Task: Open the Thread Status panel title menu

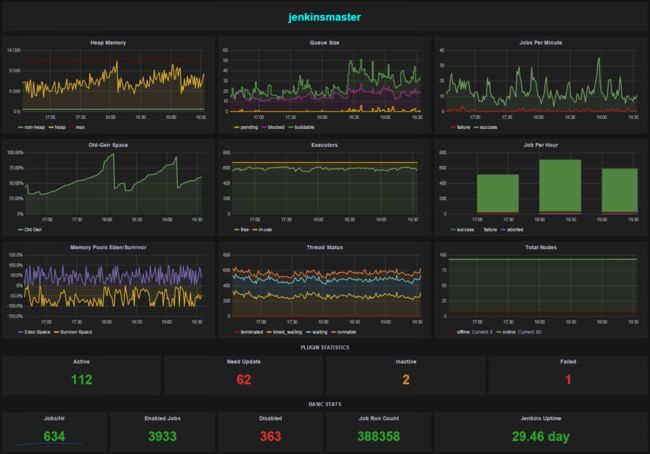Action: click(325, 248)
